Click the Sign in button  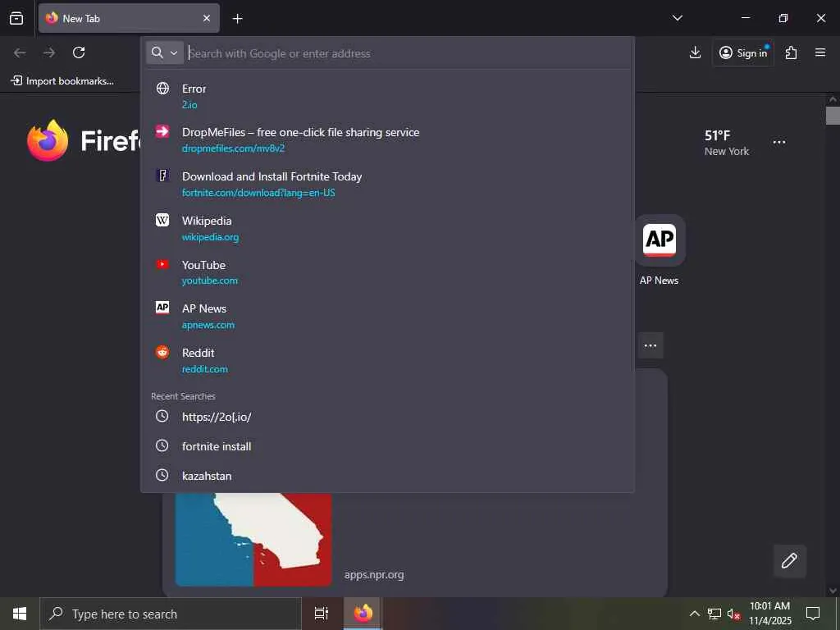tap(743, 52)
